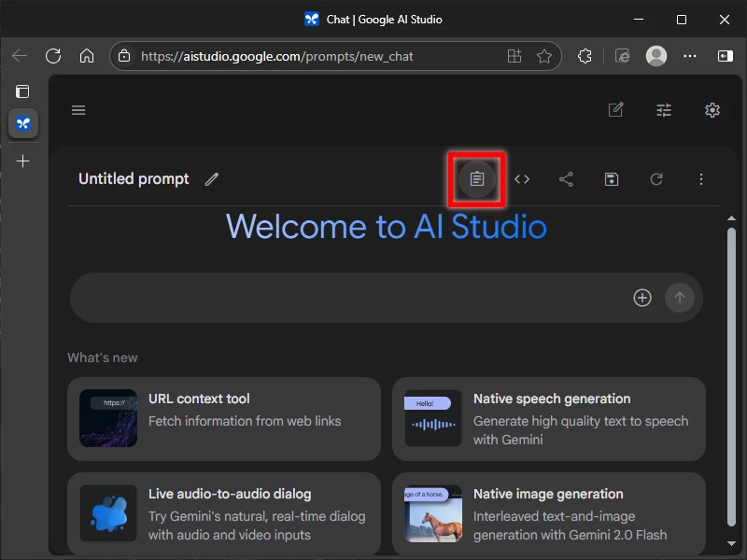
Task: Share the current prompt
Action: [567, 179]
